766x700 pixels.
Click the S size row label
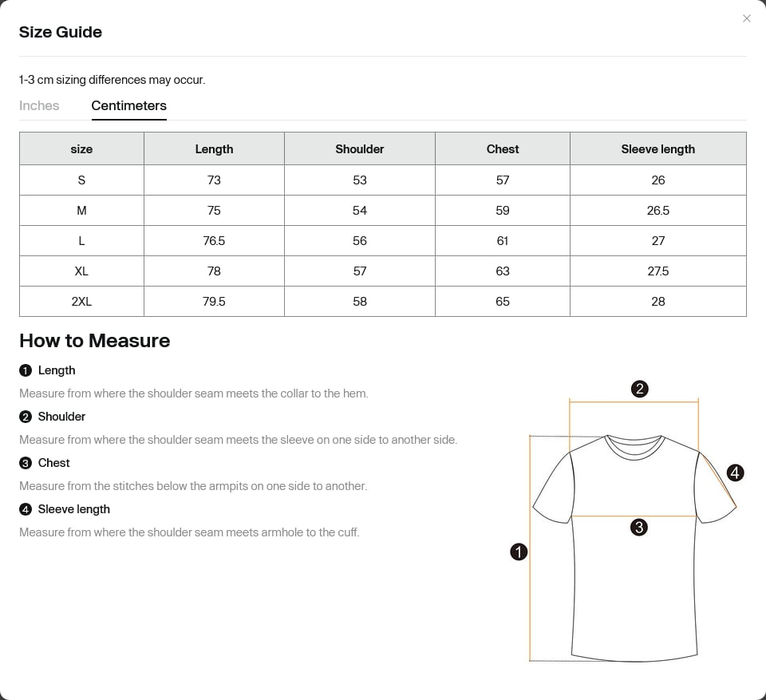(x=81, y=180)
